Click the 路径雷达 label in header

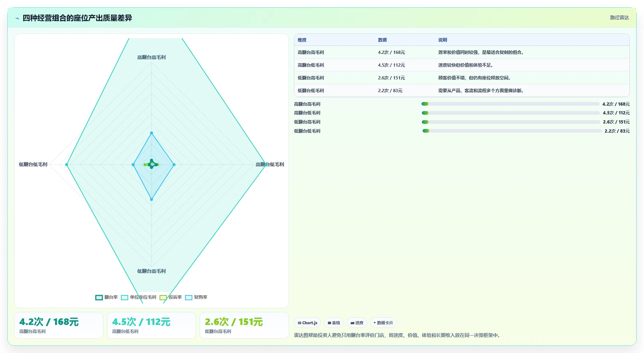pyautogui.click(x=619, y=17)
